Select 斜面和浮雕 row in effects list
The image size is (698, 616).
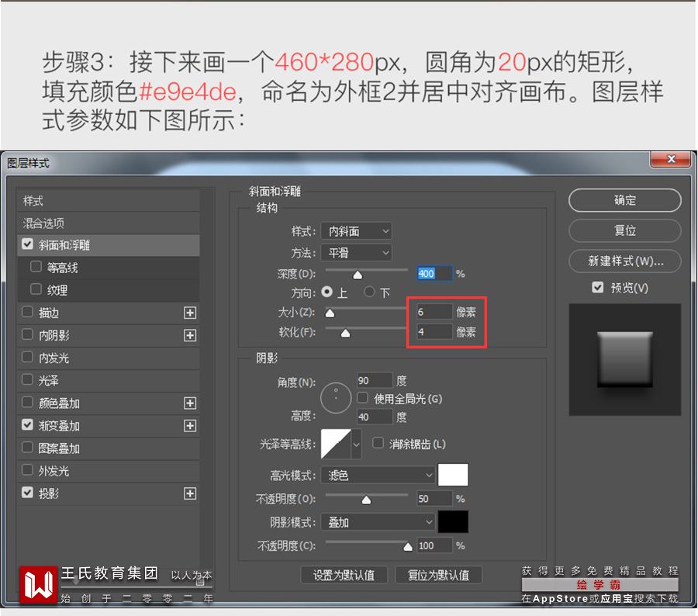[108, 245]
